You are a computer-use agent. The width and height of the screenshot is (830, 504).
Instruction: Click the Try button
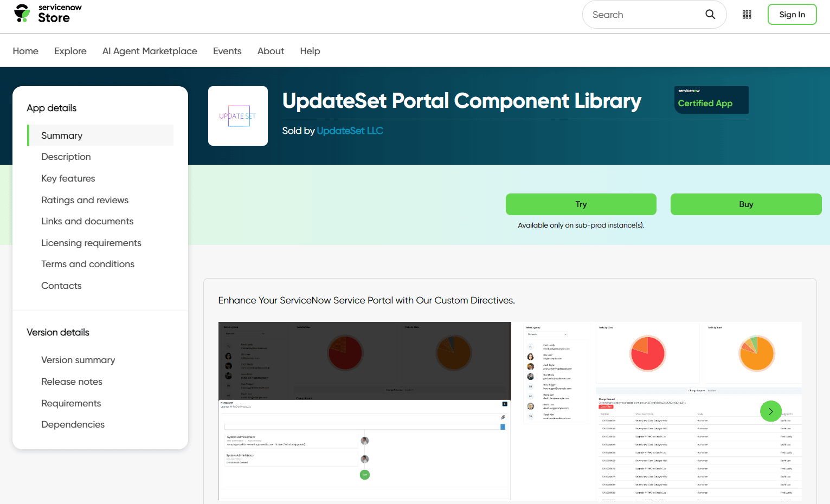coord(581,204)
